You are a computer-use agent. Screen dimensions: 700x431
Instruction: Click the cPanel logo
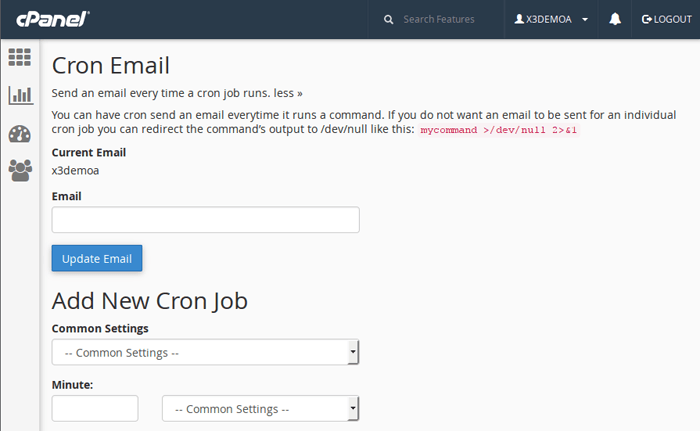(x=53, y=19)
